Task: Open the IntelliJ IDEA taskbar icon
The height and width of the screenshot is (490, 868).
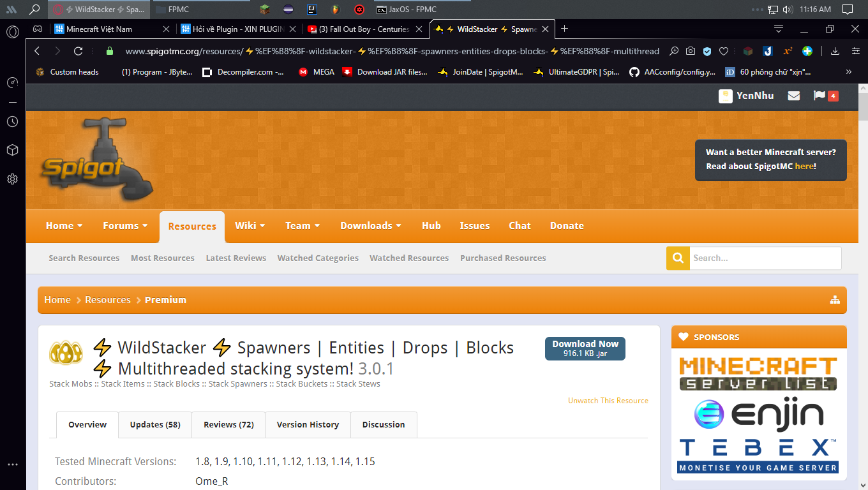Action: pos(311,10)
